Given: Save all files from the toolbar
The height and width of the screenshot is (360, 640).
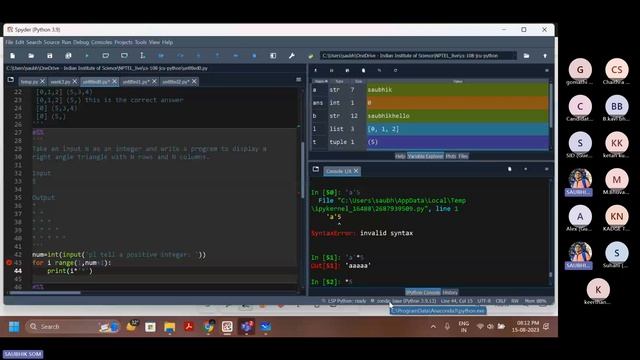Looking at the screenshot, I should coord(68,56).
